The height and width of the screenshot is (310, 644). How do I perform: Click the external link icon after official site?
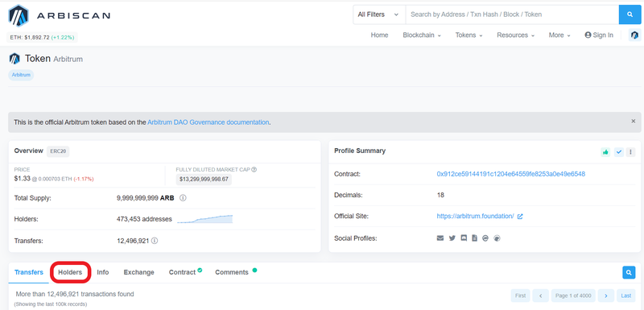click(520, 217)
